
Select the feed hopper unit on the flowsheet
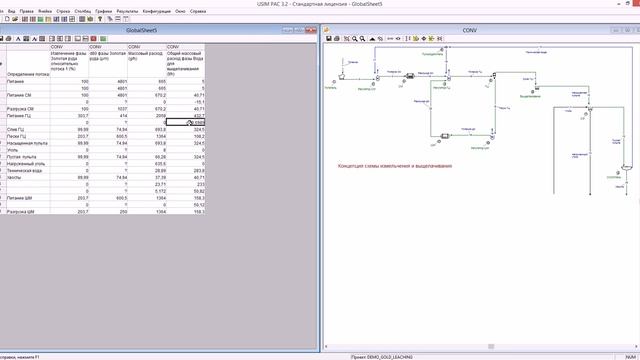[342, 76]
